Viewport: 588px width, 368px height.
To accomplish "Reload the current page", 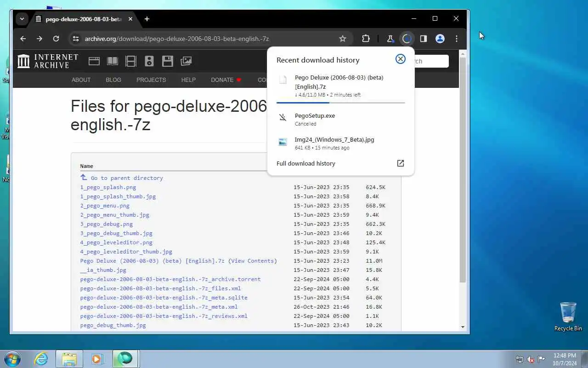I will pyautogui.click(x=56, y=39).
